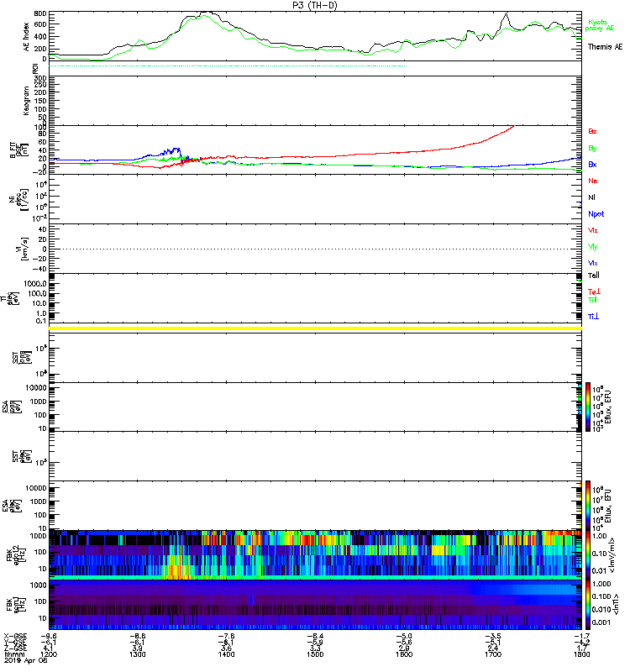Select the "Themis AE" legend label
This screenshot has height=672, width=630.
click(605, 47)
